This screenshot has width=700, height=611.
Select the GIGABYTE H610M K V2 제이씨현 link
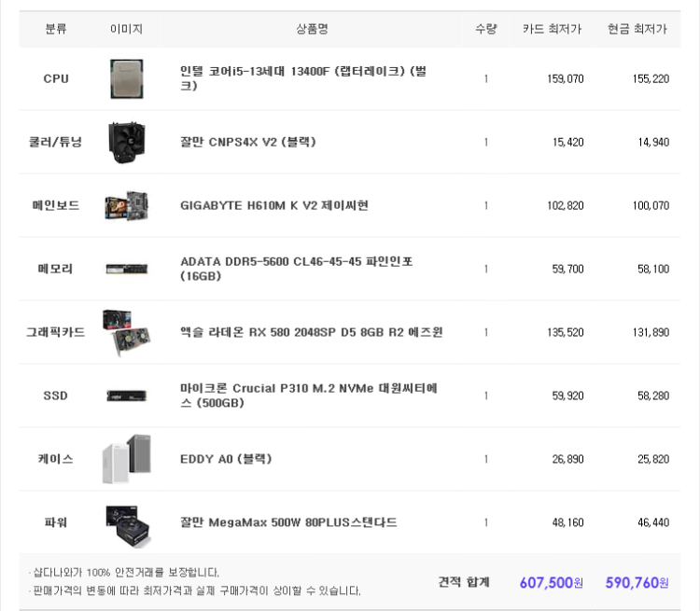point(274,205)
